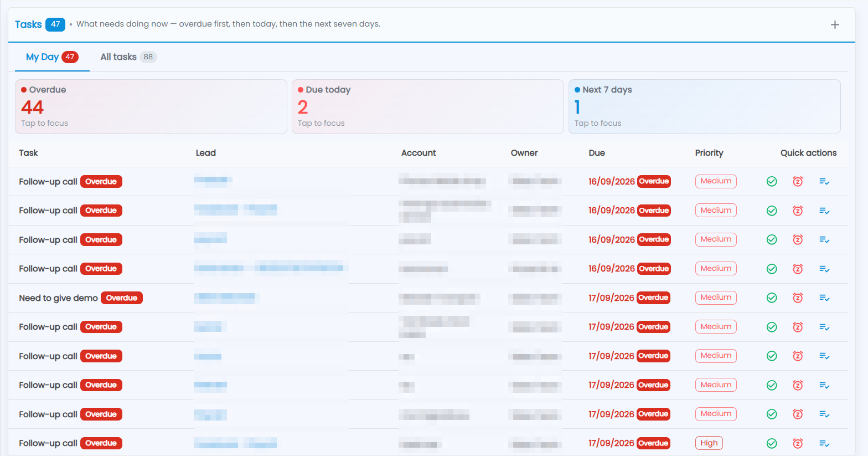Focus the Due today card showing 2
868x456 pixels.
point(428,106)
